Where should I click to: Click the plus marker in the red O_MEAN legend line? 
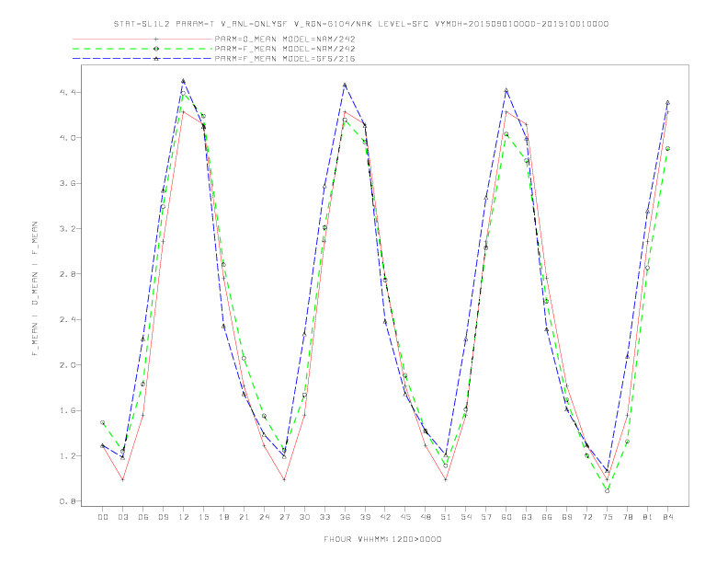pos(156,39)
